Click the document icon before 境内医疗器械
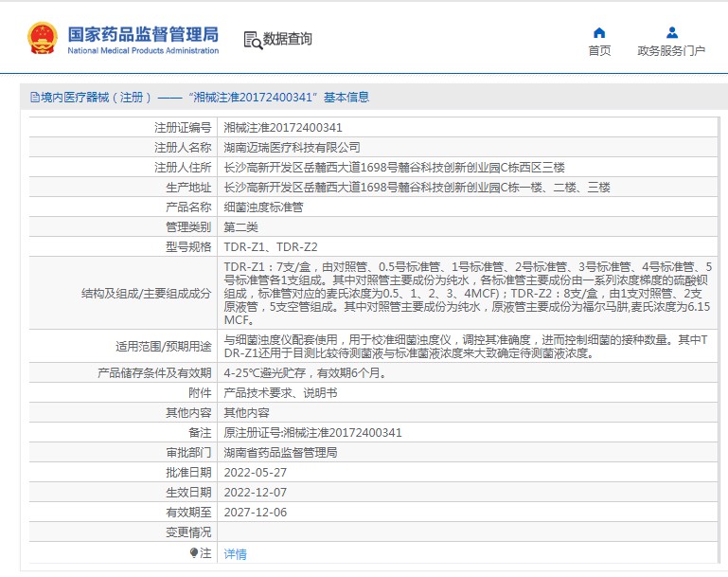 35,98
